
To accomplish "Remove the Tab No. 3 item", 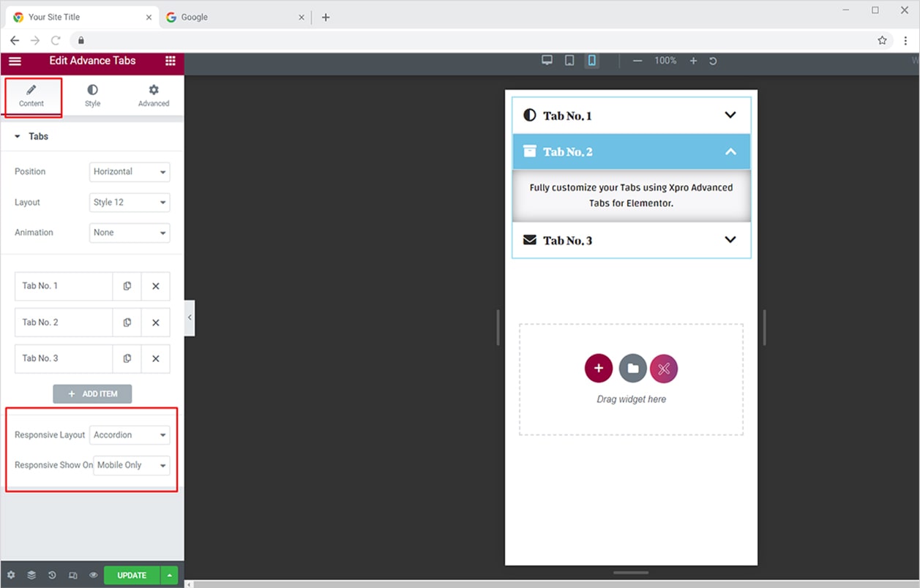I will click(156, 358).
